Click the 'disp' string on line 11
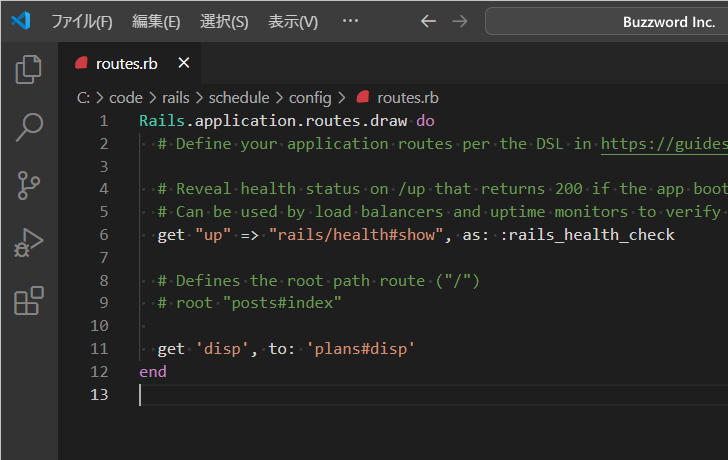 pos(222,349)
